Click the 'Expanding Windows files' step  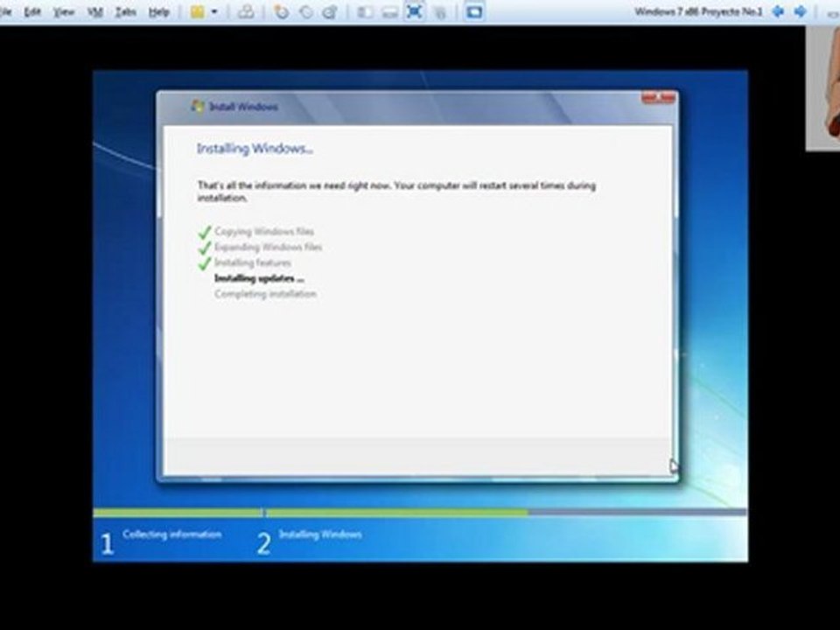tap(268, 247)
